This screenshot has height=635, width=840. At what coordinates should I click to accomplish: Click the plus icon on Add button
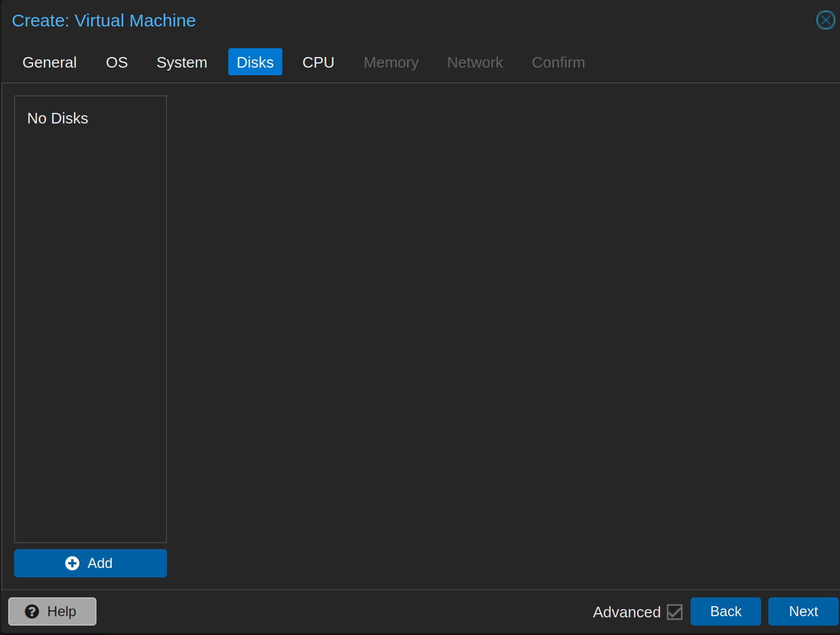[72, 563]
